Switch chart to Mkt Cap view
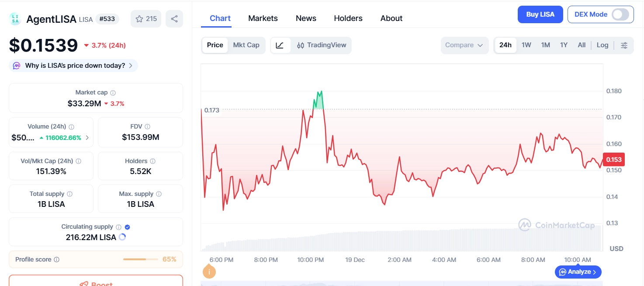The width and height of the screenshot is (644, 286). [x=246, y=45]
